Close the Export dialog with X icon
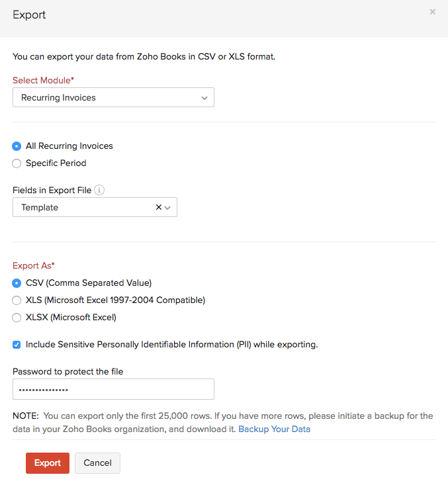 pos(432,12)
